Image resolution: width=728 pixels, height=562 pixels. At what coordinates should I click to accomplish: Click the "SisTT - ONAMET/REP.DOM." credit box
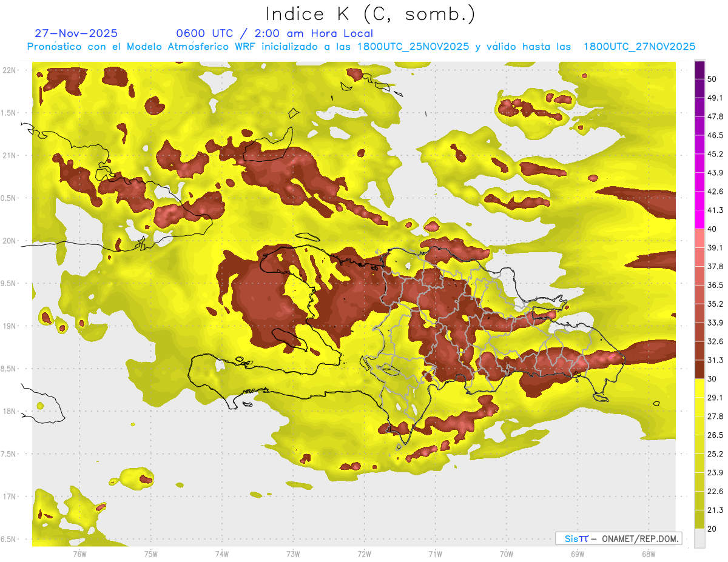coord(618,538)
